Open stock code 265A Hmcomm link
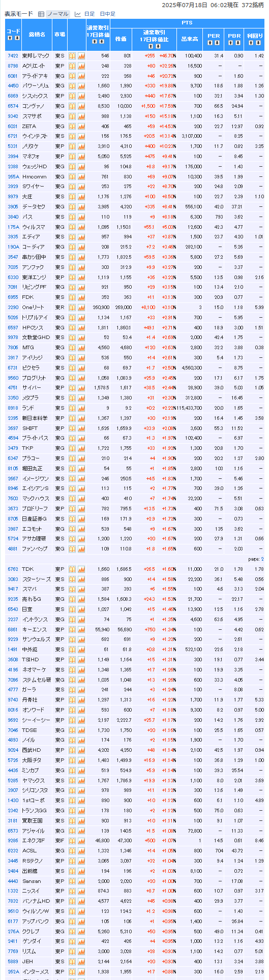Screen dimensions: 269x980 point(13,176)
